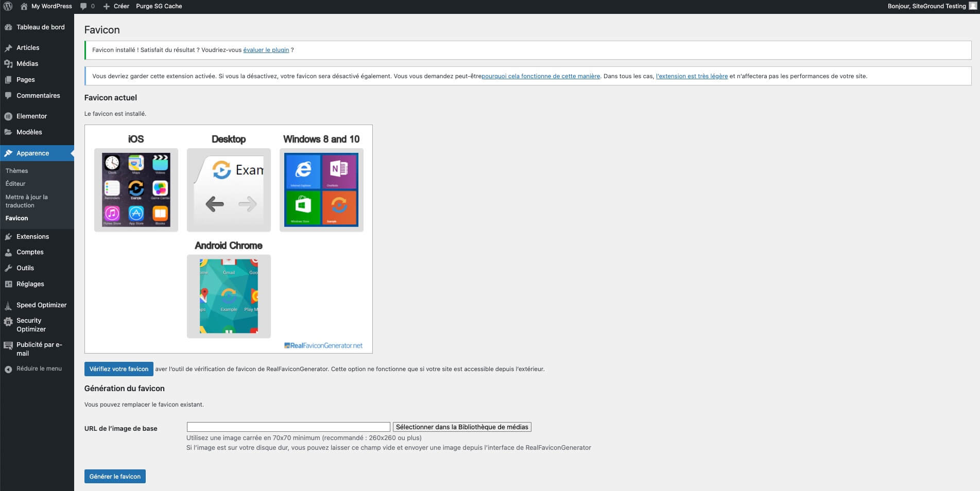Open Commentaires in the sidebar
Image resolution: width=980 pixels, height=491 pixels.
click(37, 96)
